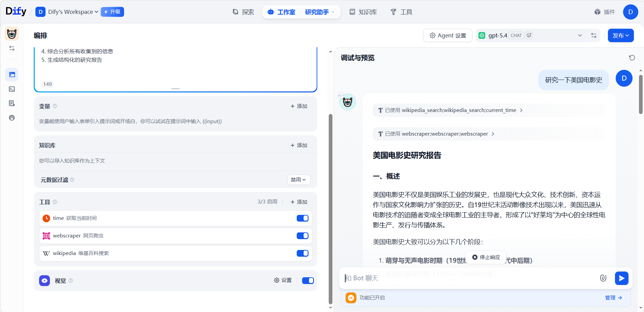The width and height of the screenshot is (644, 312).
Task: Disable the wikipedia tool toggle
Action: (x=302, y=253)
